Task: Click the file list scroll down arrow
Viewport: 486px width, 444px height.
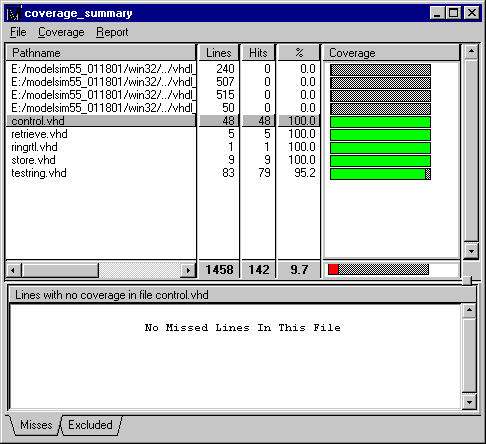Action: (471, 251)
